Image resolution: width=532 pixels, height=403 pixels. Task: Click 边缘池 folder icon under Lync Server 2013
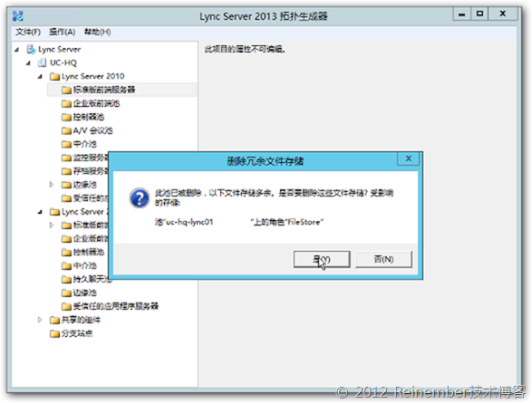point(66,293)
